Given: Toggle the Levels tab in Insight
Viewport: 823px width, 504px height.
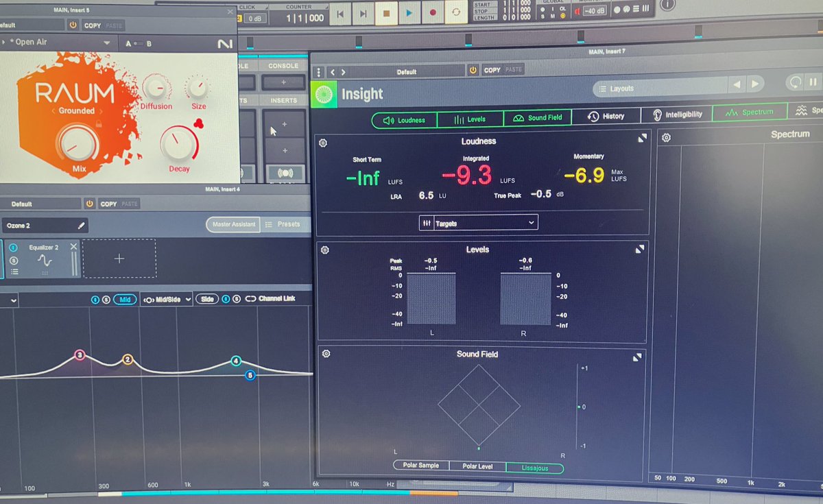Looking at the screenshot, I should (x=470, y=119).
